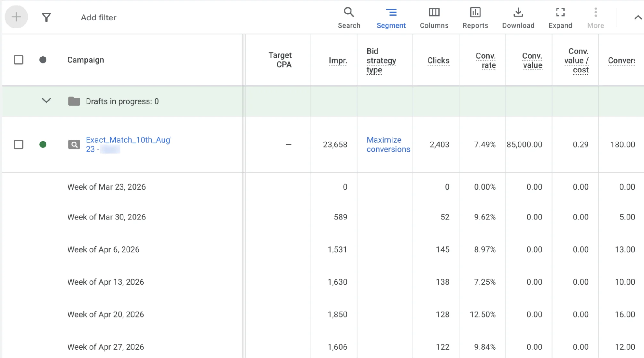The image size is (644, 358).
Task: Sort by Conv. value / cost column
Action: pyautogui.click(x=576, y=61)
